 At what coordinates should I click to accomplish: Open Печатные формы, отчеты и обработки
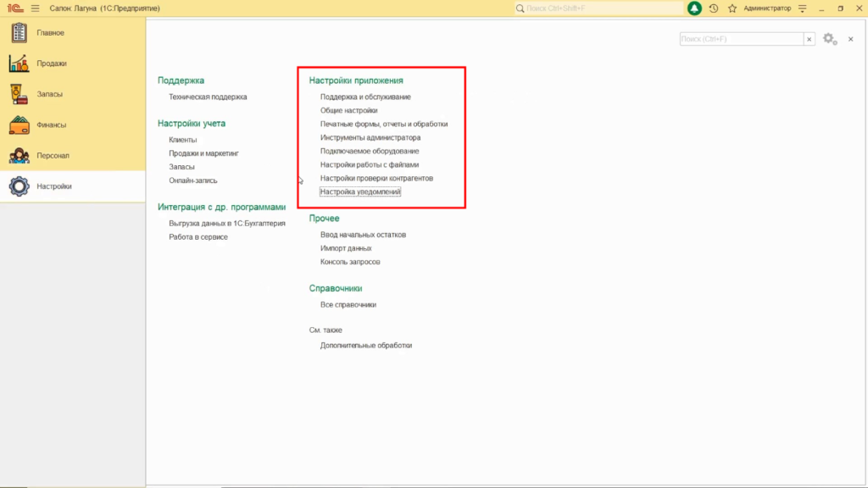(x=384, y=124)
